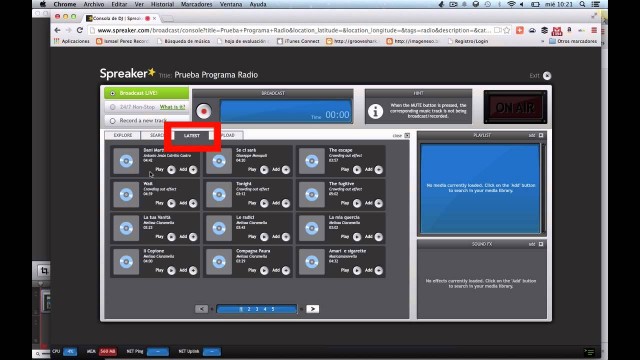This screenshot has height=360, width=640.
Task: Play the track "Il Copione"
Action: tap(171, 270)
